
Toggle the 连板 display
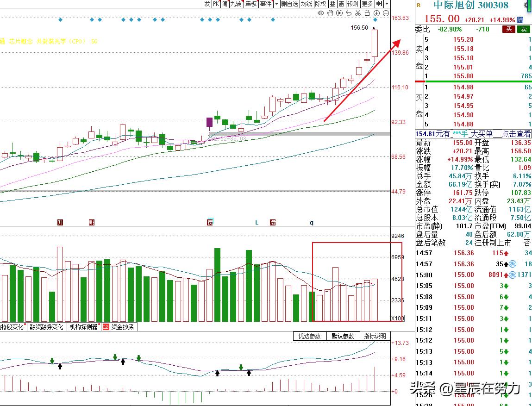point(251,4)
